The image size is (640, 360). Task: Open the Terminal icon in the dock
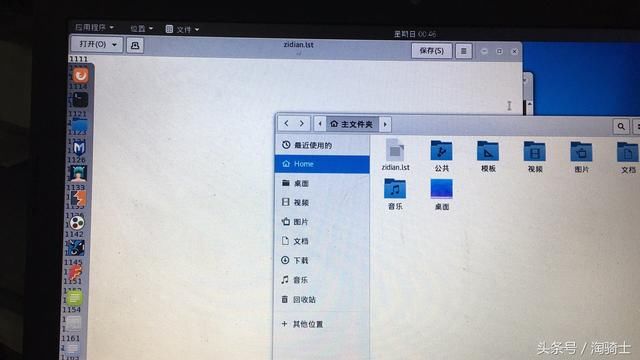tap(80, 100)
